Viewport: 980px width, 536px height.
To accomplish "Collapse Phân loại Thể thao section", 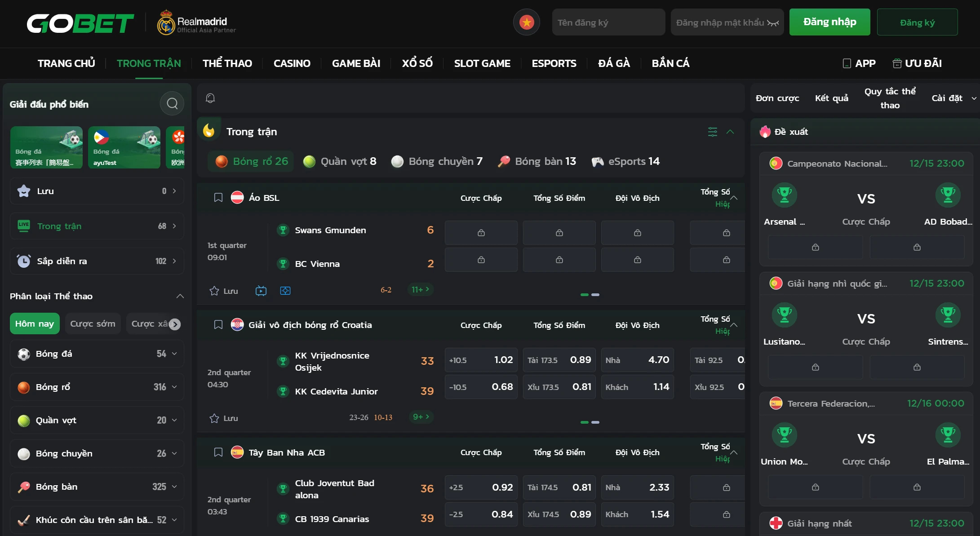I will point(180,296).
